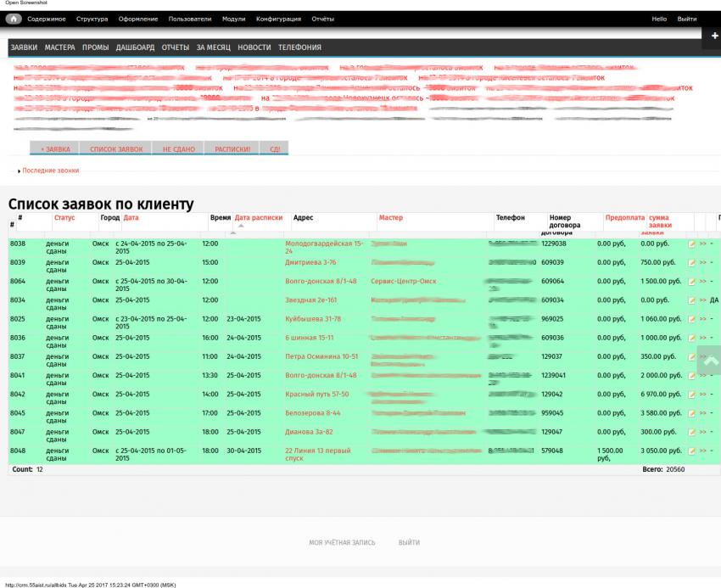Click the >> arrows in row 8047
This screenshot has width=721, height=588.
point(702,432)
